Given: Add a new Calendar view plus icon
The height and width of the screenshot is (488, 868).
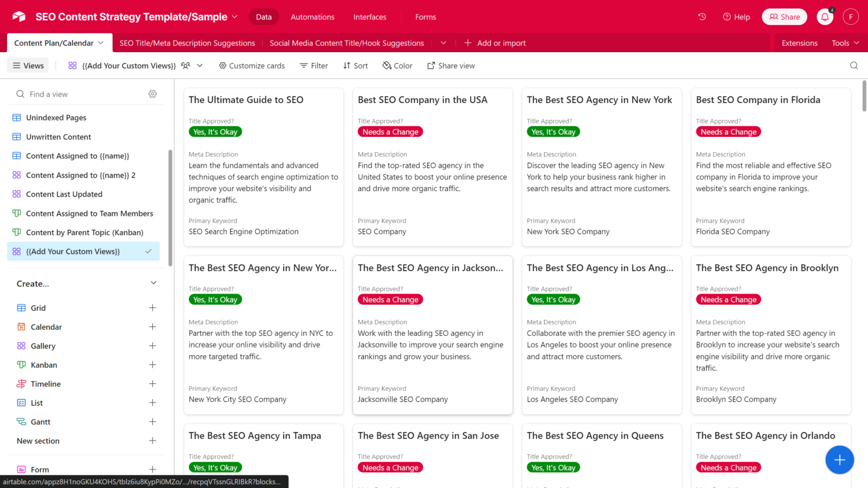Looking at the screenshot, I should 153,327.
